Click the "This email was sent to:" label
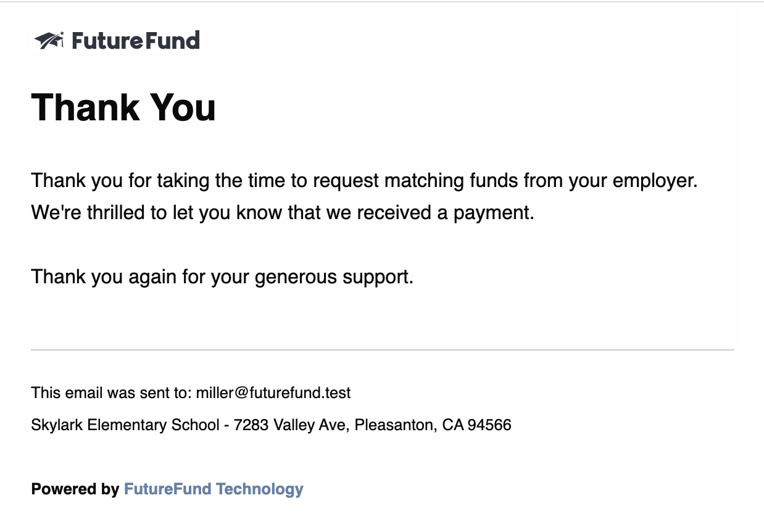 112,393
